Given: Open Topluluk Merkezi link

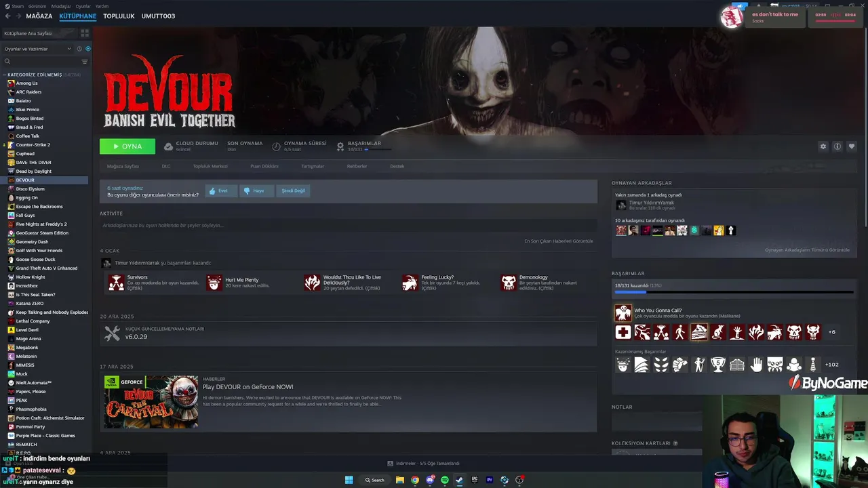Looking at the screenshot, I should click(210, 166).
